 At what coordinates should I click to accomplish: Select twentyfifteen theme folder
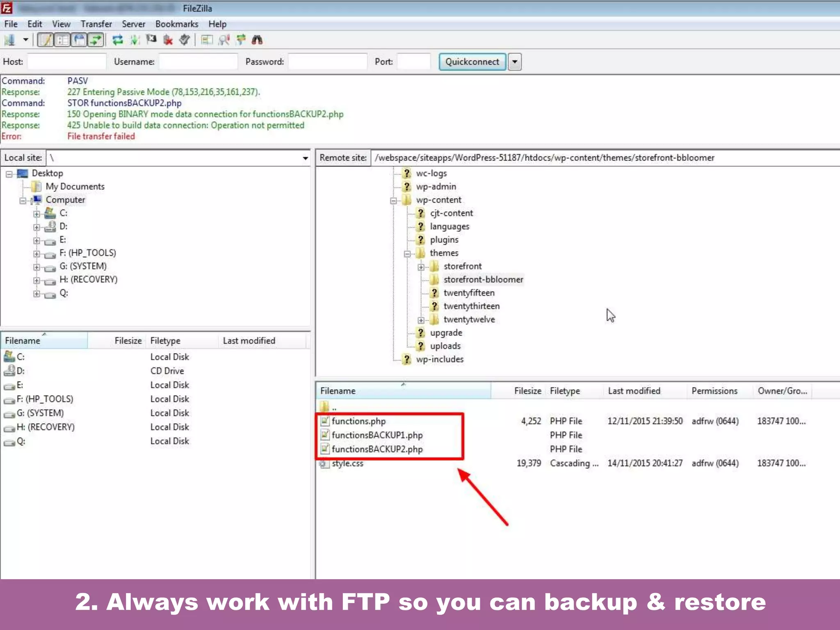pyautogui.click(x=469, y=293)
